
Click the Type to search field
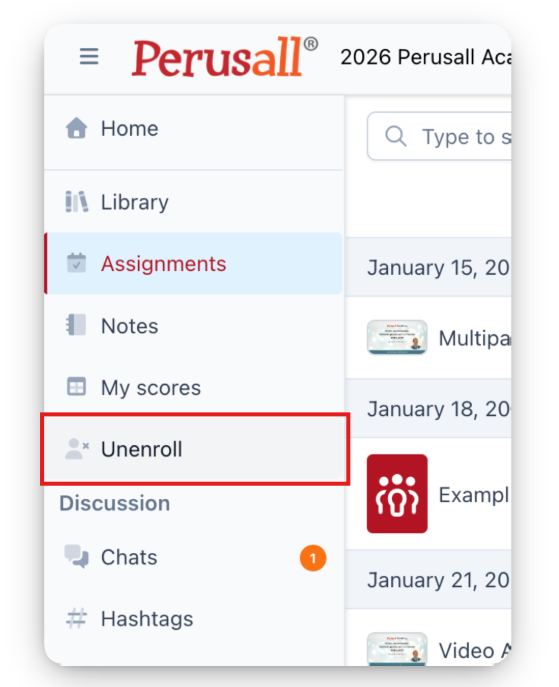click(439, 136)
